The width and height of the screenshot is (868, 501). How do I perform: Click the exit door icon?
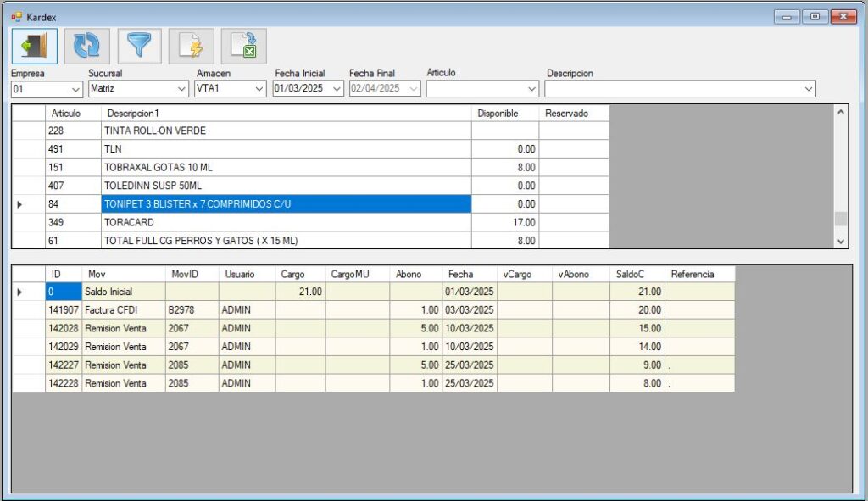click(x=35, y=46)
